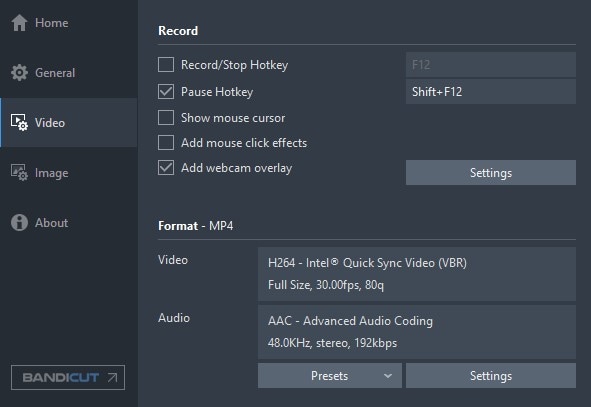
Task: Click the Home house icon
Action: [19, 23]
